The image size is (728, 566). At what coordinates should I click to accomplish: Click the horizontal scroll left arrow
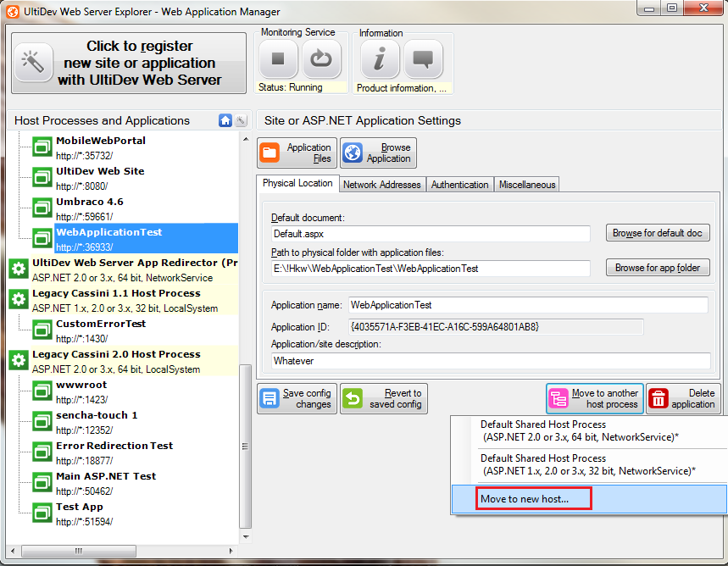click(13, 551)
